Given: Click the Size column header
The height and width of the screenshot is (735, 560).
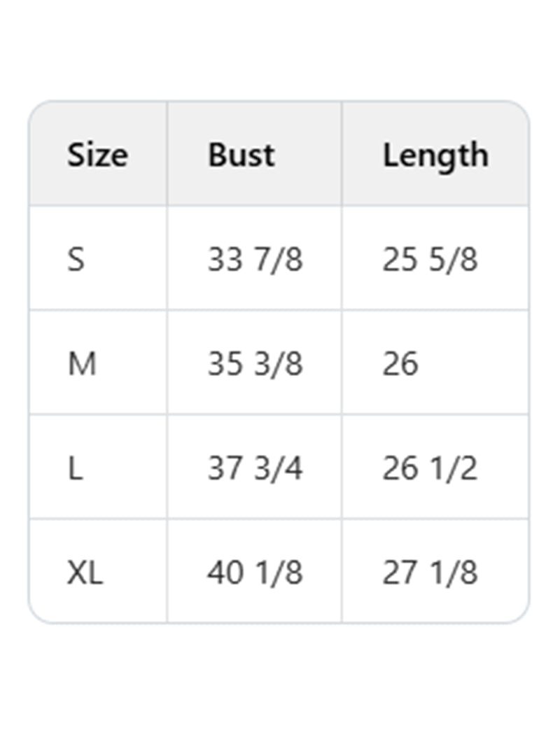Looking at the screenshot, I should click(x=97, y=155).
